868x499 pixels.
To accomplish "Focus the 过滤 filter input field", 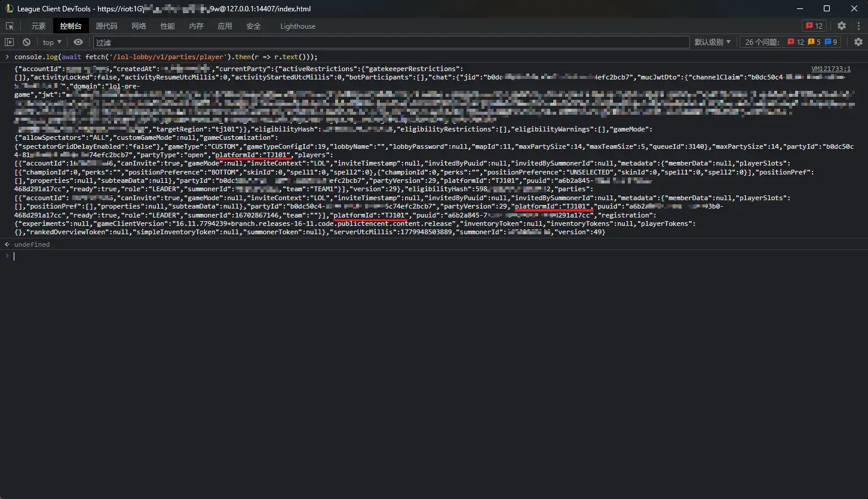I will [391, 42].
